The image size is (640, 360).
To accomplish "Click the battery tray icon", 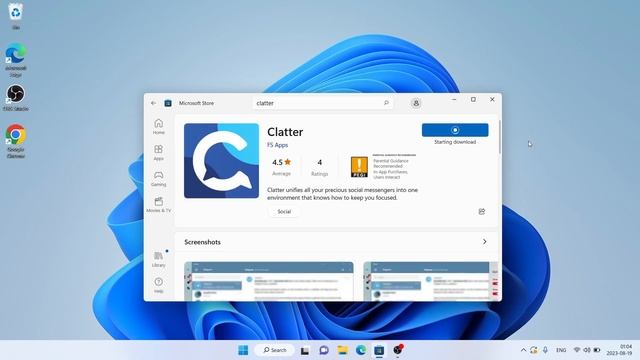I will [x=597, y=350].
